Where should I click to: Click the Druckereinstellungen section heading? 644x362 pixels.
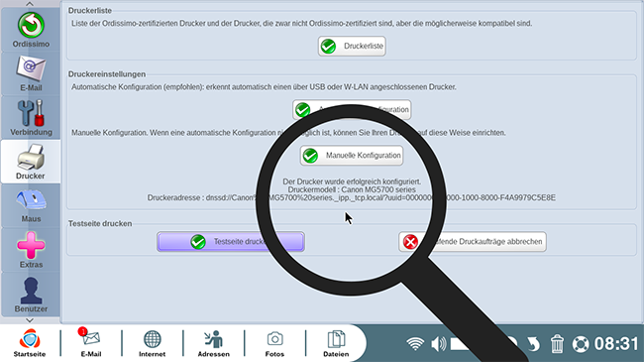107,74
